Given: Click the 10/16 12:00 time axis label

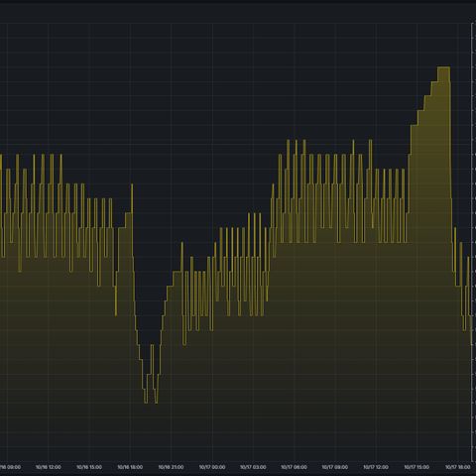Looking at the screenshot, I should click(x=48, y=467).
